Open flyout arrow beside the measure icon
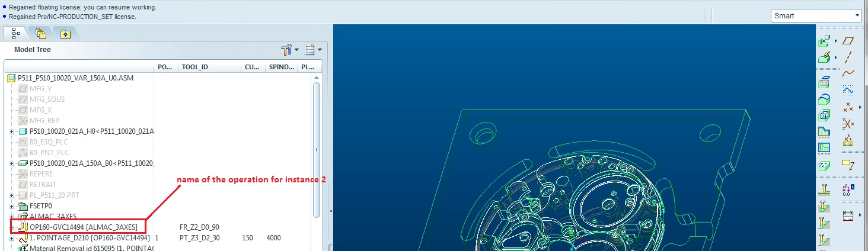 [860, 214]
